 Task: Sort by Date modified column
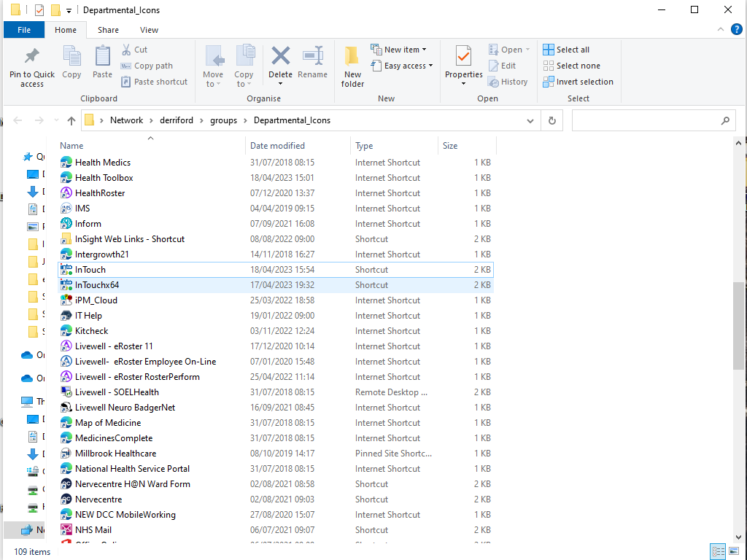point(298,146)
